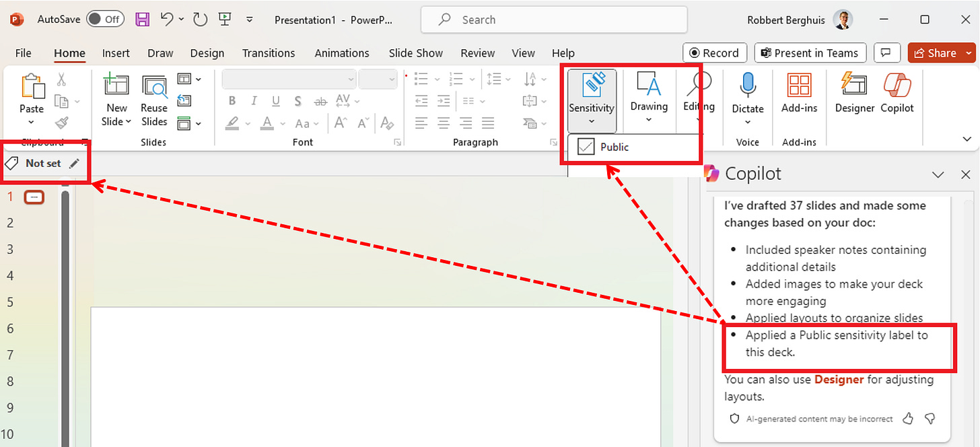Click Present in Teams button
Screen dimensions: 980x447
pos(810,53)
